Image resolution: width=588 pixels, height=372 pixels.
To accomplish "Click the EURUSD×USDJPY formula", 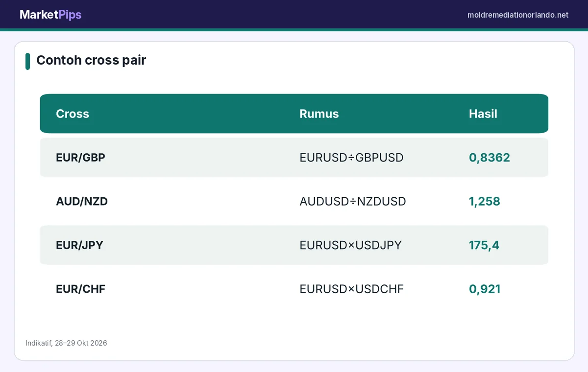I will coord(350,245).
